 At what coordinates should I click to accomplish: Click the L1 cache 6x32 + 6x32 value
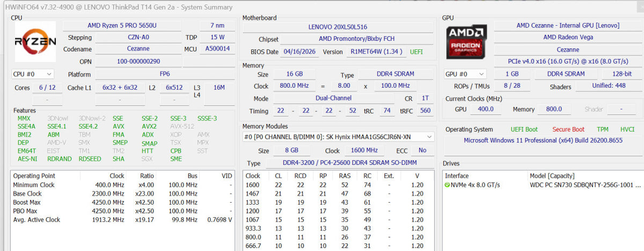click(120, 88)
